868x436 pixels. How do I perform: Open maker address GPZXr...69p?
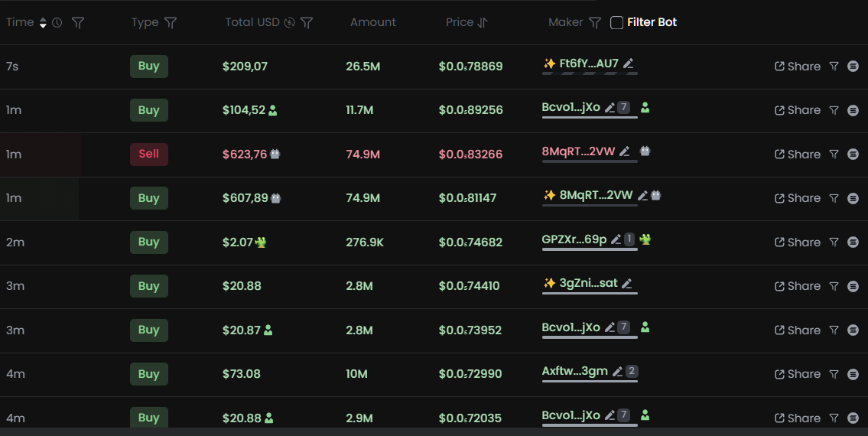pos(574,239)
